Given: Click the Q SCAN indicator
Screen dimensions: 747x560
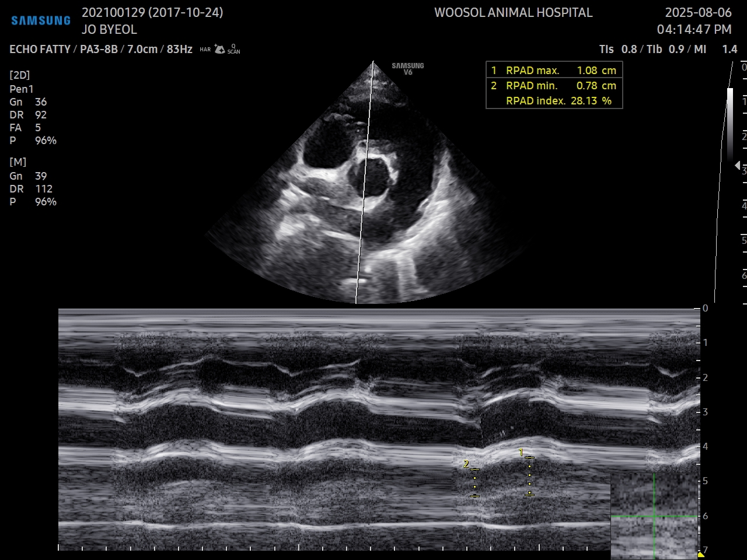Looking at the screenshot, I should click(233, 49).
